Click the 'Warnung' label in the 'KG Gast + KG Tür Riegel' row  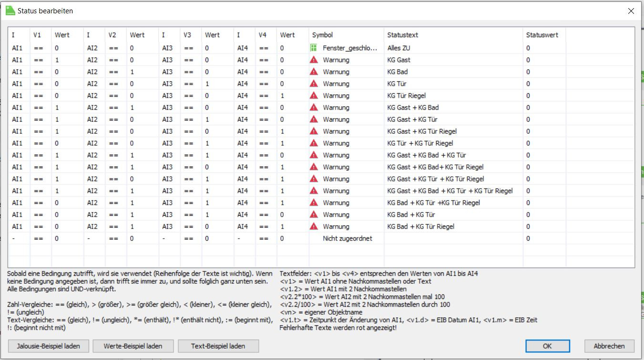pyautogui.click(x=336, y=131)
